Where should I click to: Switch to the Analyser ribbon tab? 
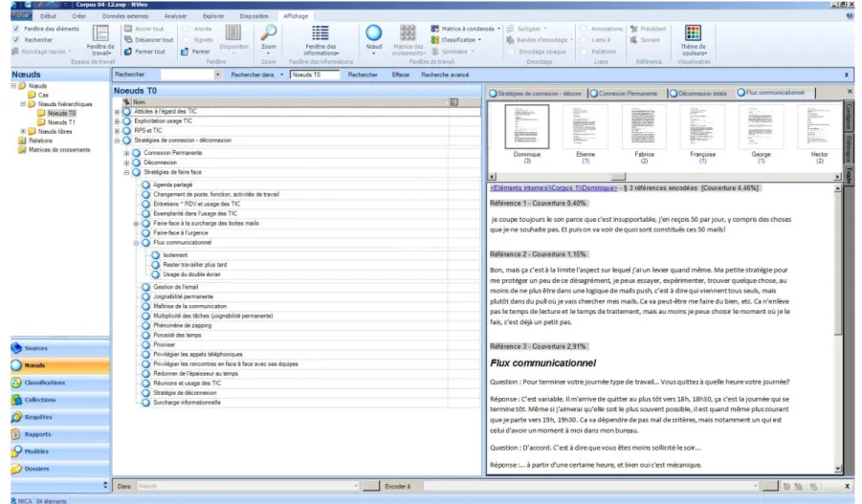coord(175,16)
